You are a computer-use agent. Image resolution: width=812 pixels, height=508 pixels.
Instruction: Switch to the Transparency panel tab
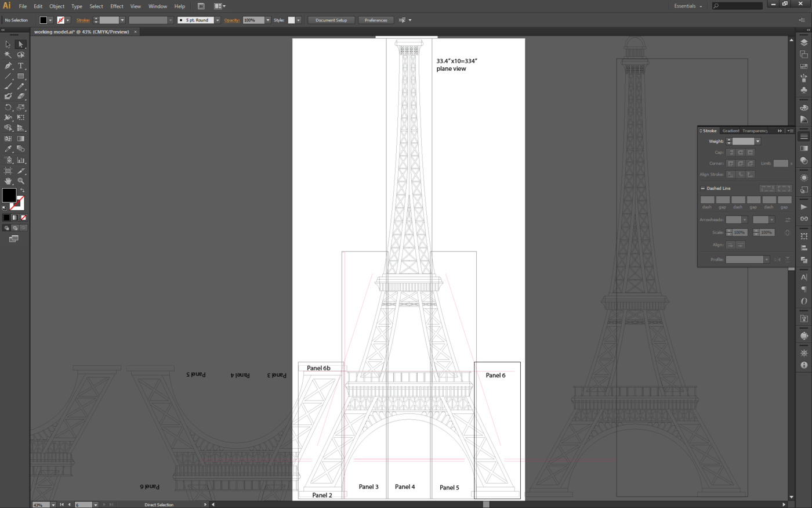pyautogui.click(x=755, y=131)
